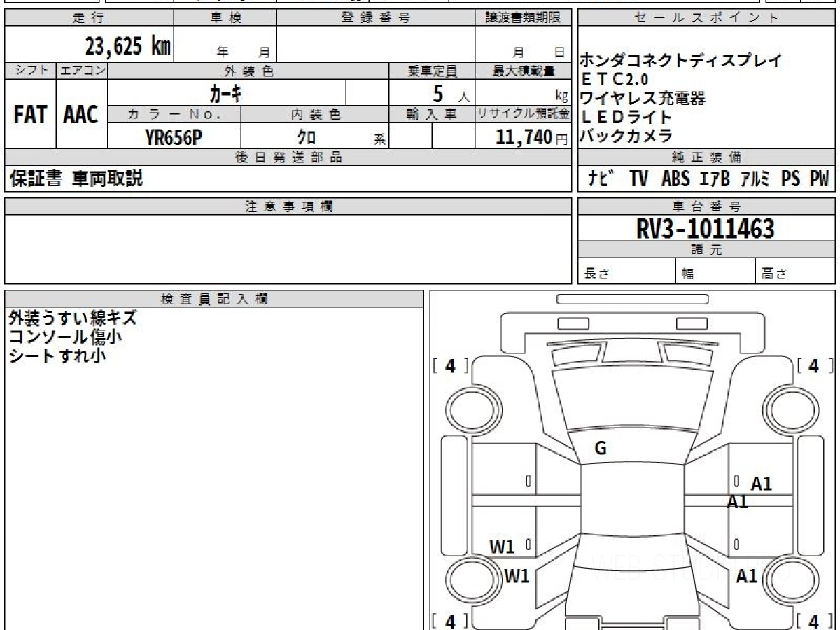This screenshot has height=630, width=840.
Task: Select the エアB equipment item
Action: click(715, 178)
